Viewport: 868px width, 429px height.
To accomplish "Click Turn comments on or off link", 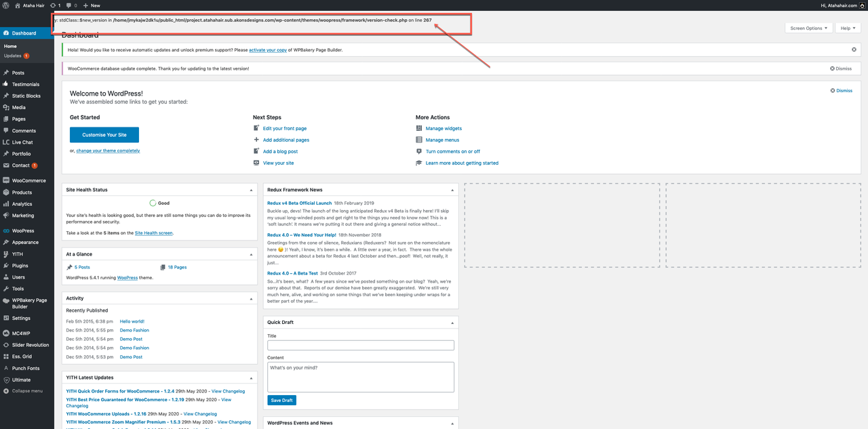I will click(x=453, y=151).
